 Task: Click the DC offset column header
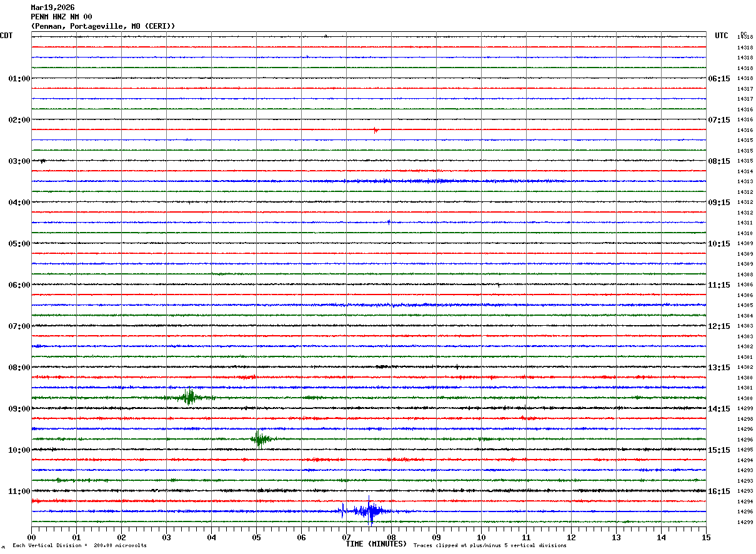pyautogui.click(x=744, y=33)
